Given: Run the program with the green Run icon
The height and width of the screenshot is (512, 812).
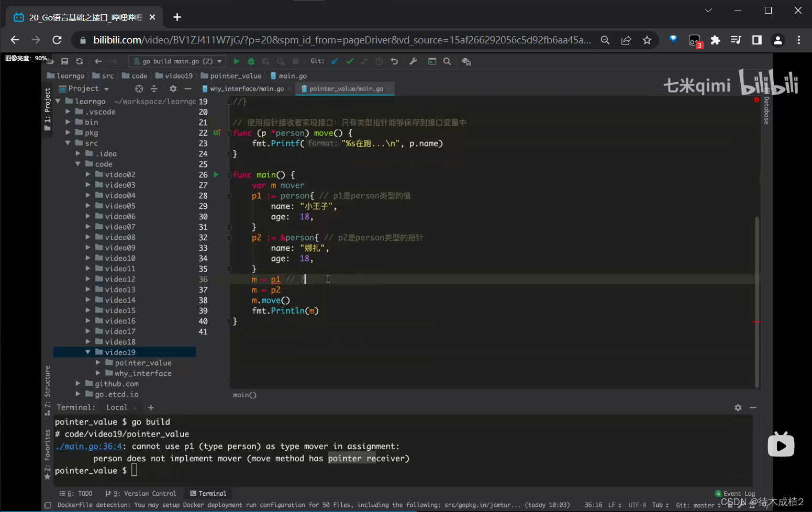Looking at the screenshot, I should [x=236, y=61].
